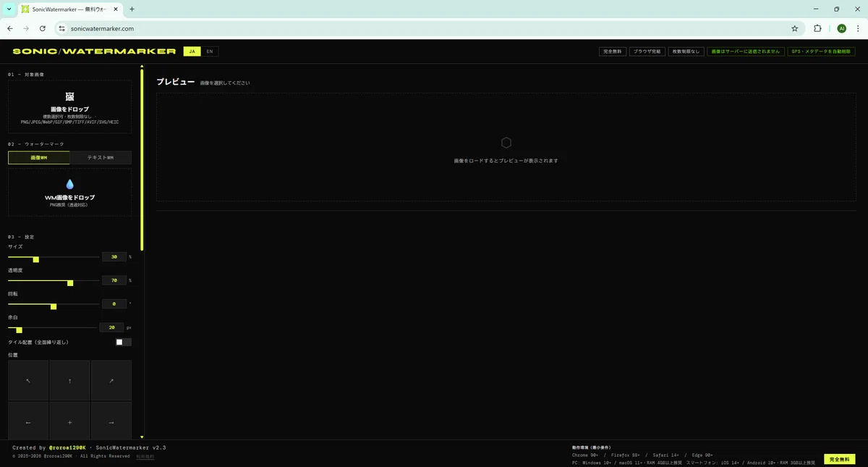Screen dimensions: 868x467
Task: Close the SonicWatermarker tab
Action: point(117,9)
